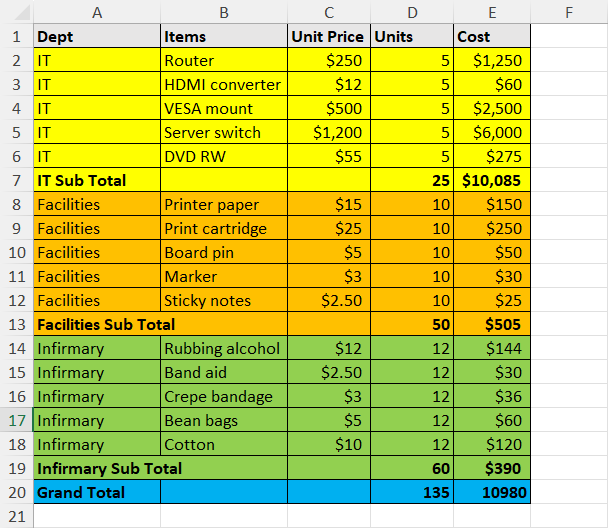608x528 pixels.
Task: Select the $1,250 cost cell
Action: tap(492, 60)
